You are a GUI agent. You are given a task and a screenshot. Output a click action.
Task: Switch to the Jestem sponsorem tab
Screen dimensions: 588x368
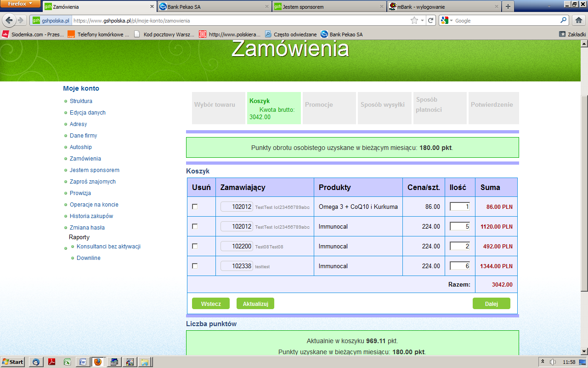pyautogui.click(x=328, y=7)
